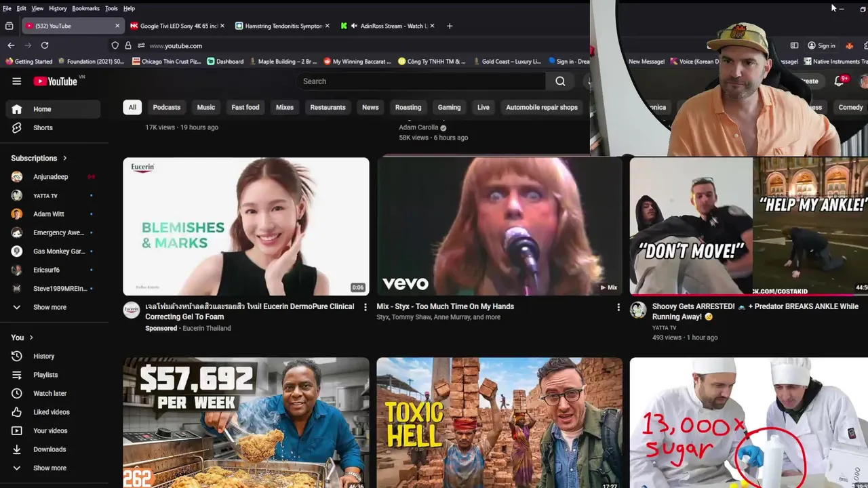868x488 pixels.
Task: Select the Live filter chip
Action: coord(484,107)
